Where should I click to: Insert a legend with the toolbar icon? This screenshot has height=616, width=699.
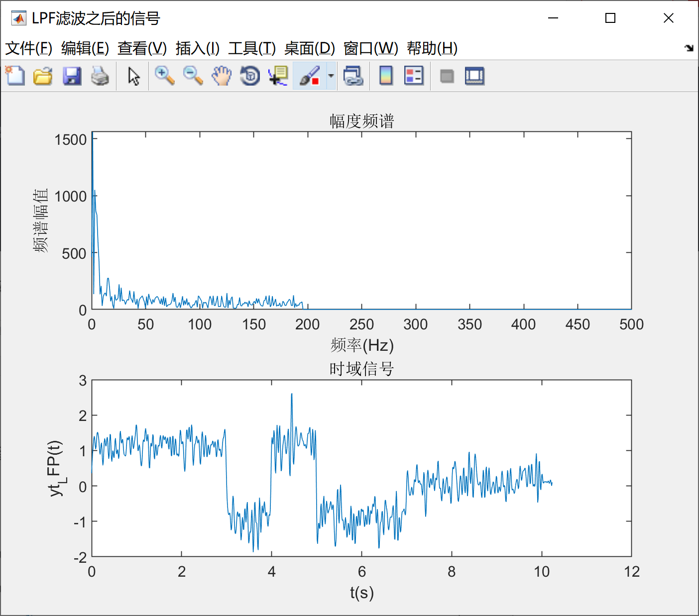coord(414,76)
